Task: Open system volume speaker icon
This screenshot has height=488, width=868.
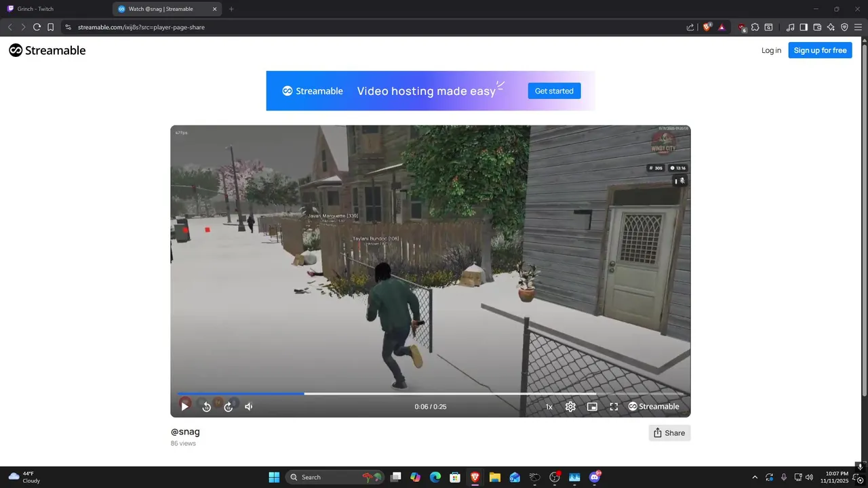Action: click(x=809, y=477)
